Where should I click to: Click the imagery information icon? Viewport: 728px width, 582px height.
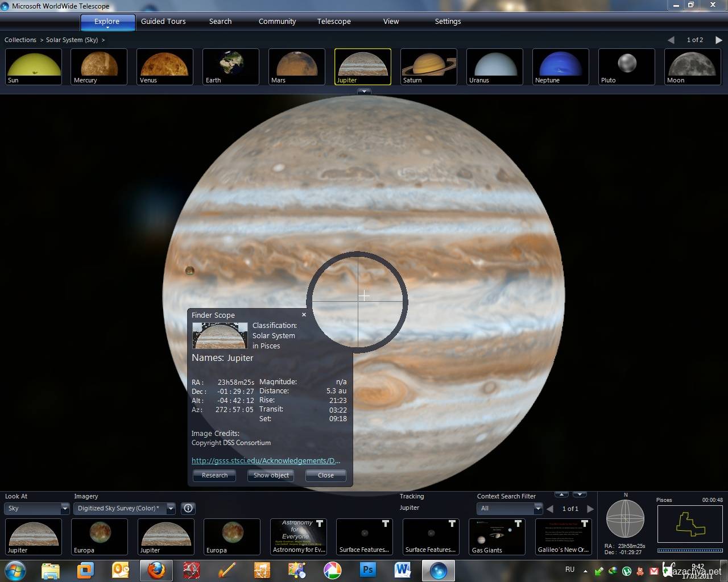(188, 508)
